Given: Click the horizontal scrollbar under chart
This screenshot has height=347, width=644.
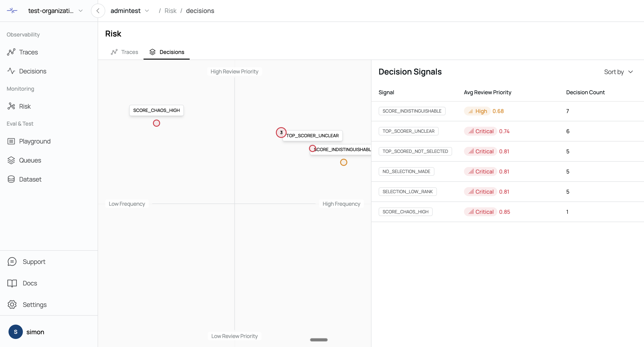Looking at the screenshot, I should pyautogui.click(x=319, y=340).
